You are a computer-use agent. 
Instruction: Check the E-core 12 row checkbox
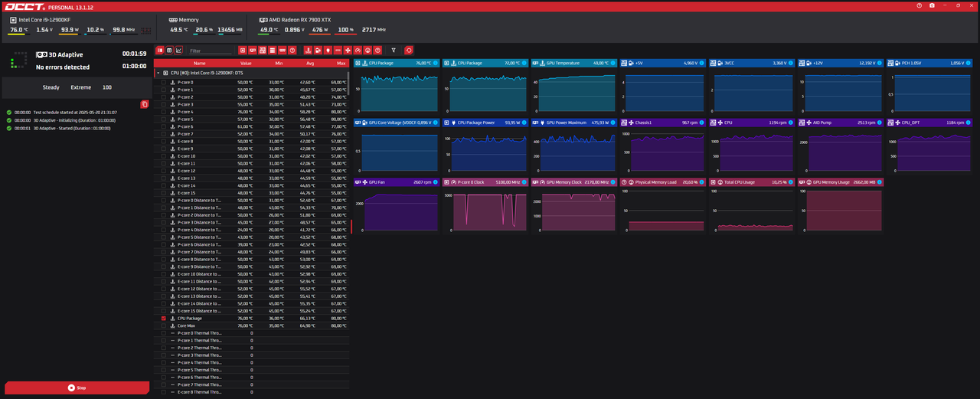click(163, 171)
